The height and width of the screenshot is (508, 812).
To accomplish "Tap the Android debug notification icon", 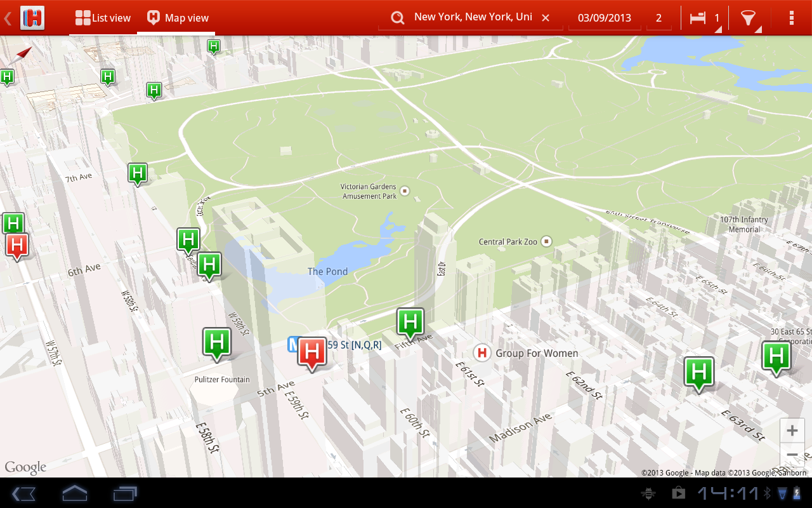I will (648, 493).
